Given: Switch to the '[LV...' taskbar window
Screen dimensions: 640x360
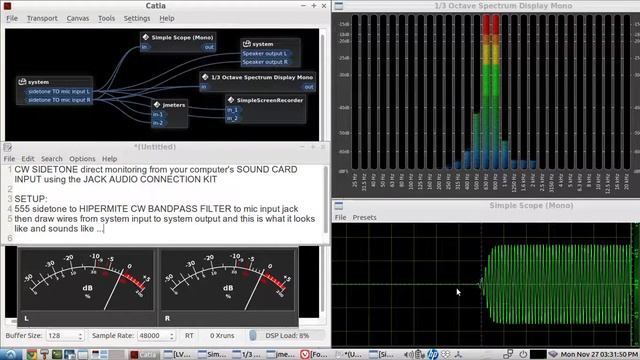Looking at the screenshot, I should click(178, 354).
